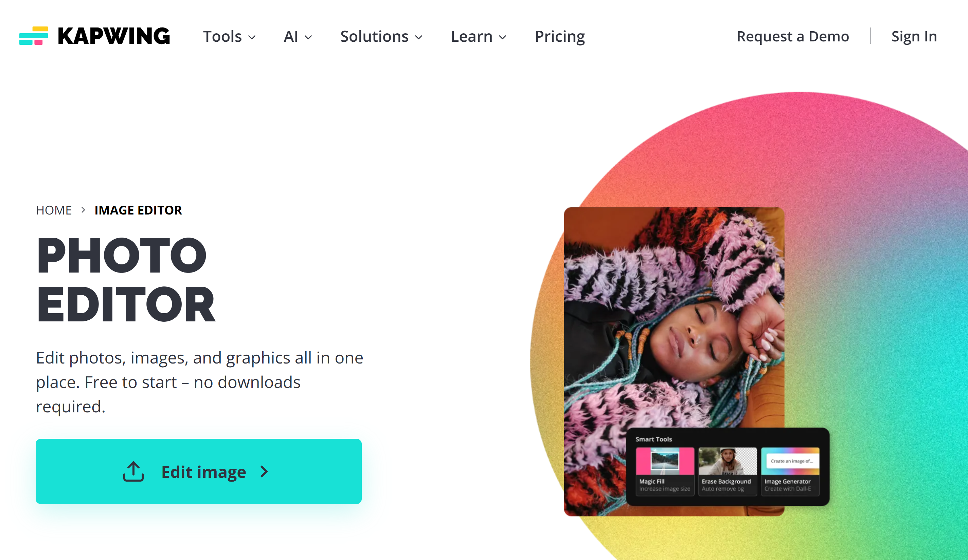This screenshot has height=560, width=968.
Task: Click the IMAGE EDITOR breadcrumb
Action: click(138, 210)
